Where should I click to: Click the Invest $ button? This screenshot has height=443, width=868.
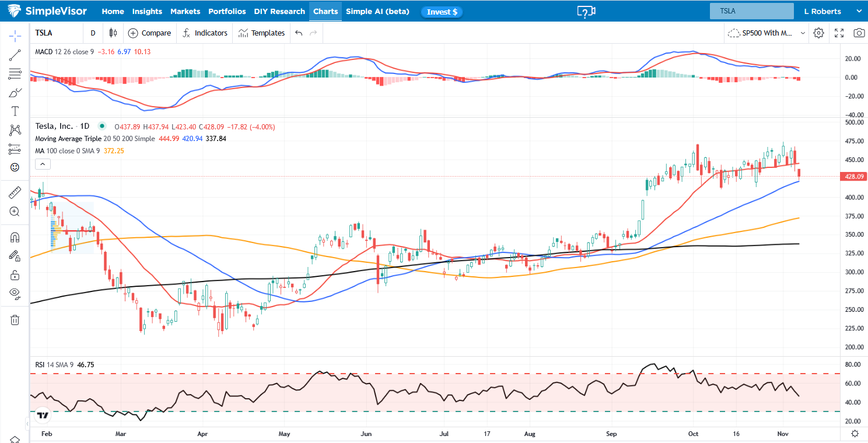pos(442,12)
